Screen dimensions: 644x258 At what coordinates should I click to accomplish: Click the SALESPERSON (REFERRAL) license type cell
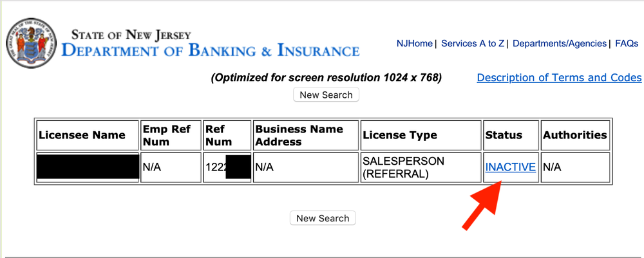coord(403,167)
